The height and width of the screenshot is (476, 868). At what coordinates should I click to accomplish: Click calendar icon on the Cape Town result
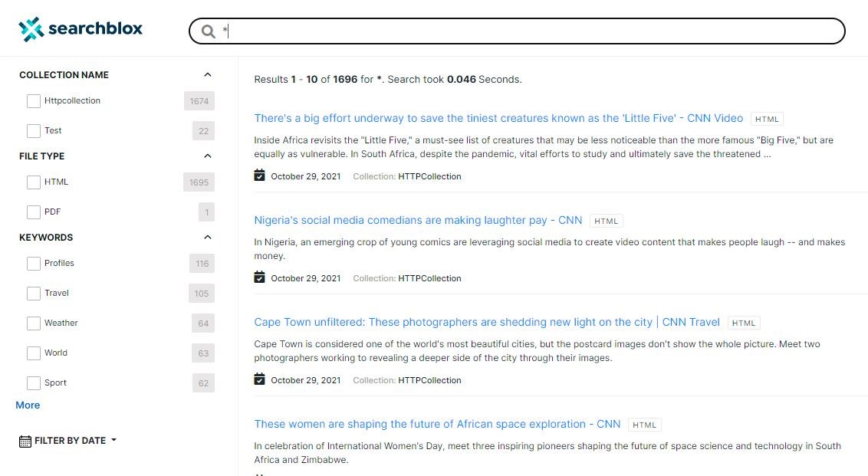259,379
